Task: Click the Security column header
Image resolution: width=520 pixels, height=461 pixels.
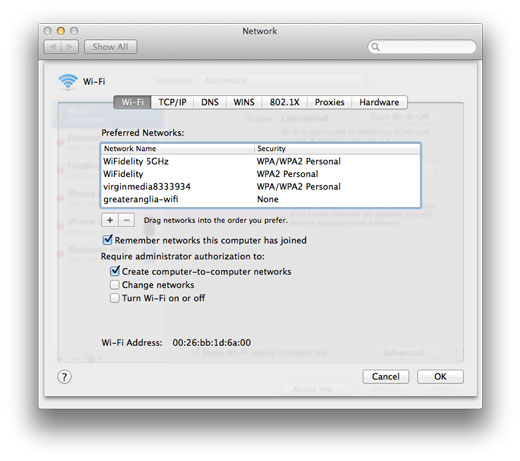Action: (x=337, y=149)
